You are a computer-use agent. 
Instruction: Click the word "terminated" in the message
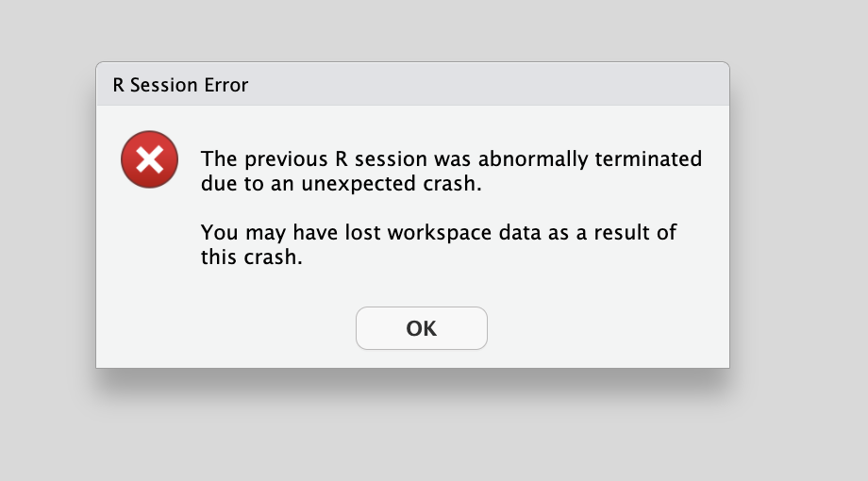tap(647, 158)
